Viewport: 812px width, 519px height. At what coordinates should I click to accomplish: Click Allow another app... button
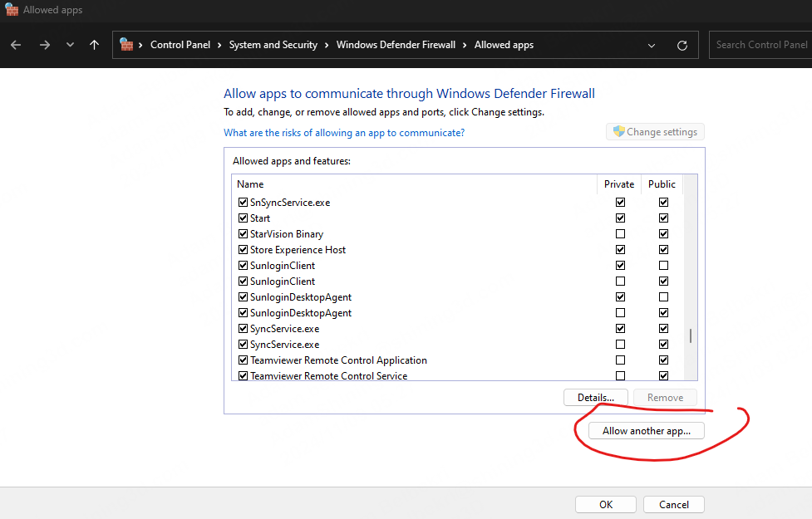coord(647,430)
